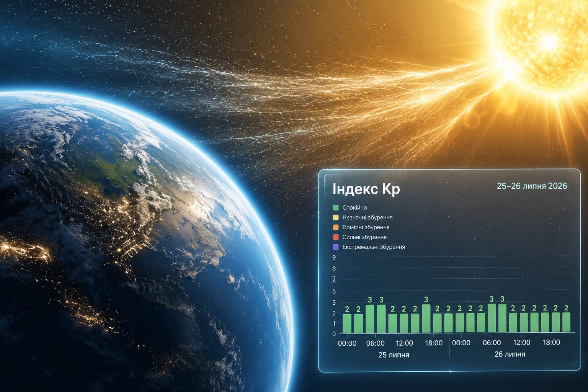588x392 pixels.
Task: Click the orange swatch beside 'Помірні збурення'
Action: coord(336,227)
